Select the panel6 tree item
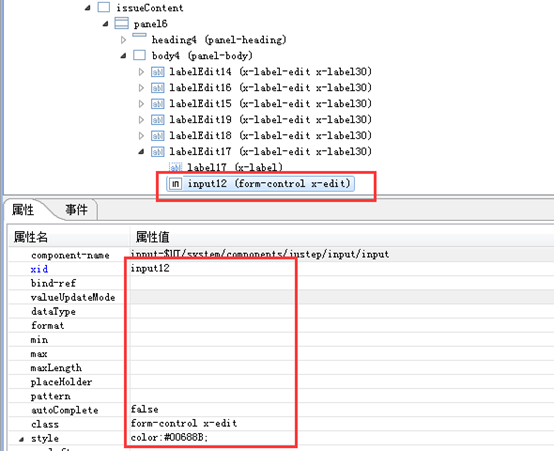The width and height of the screenshot is (554, 451). [x=151, y=24]
